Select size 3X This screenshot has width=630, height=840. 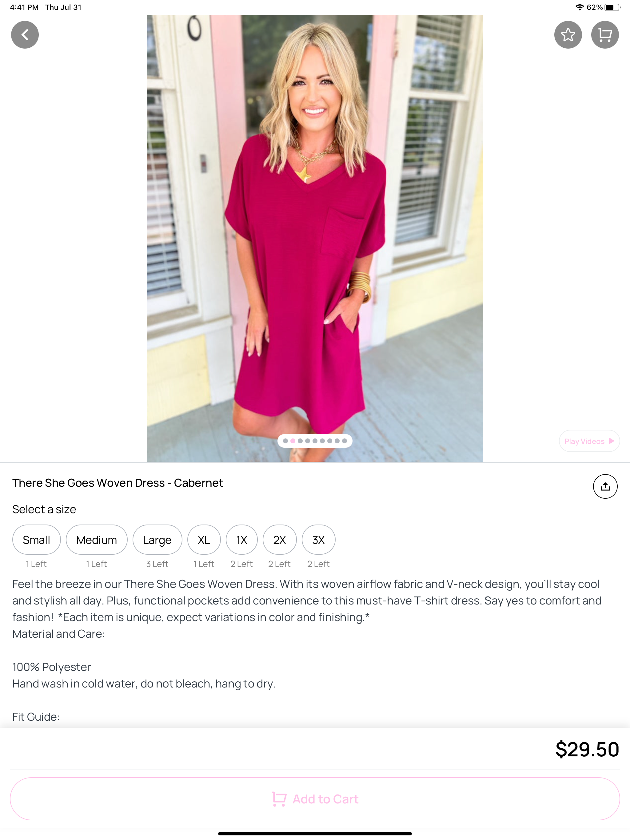tap(318, 540)
